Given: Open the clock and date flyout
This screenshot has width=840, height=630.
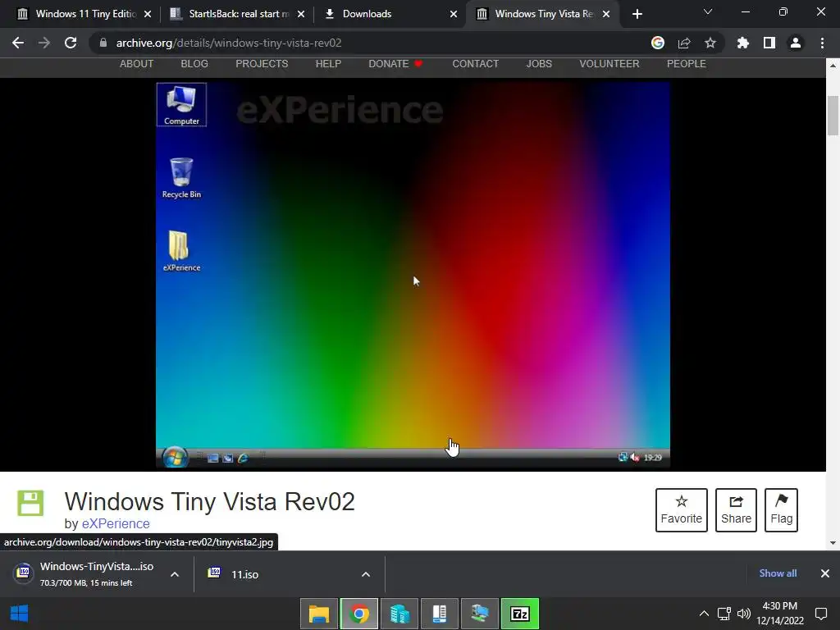Looking at the screenshot, I should (780, 614).
